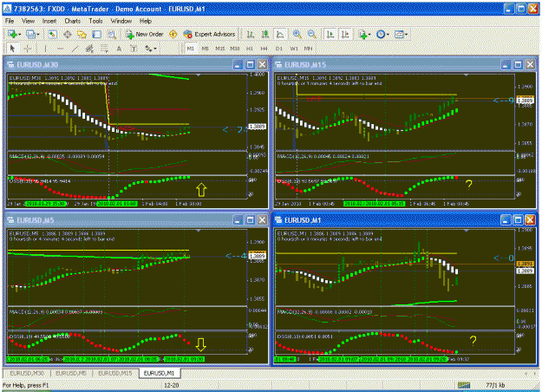542x392 pixels.
Task: Select the M5 timeframe button
Action: (206, 49)
